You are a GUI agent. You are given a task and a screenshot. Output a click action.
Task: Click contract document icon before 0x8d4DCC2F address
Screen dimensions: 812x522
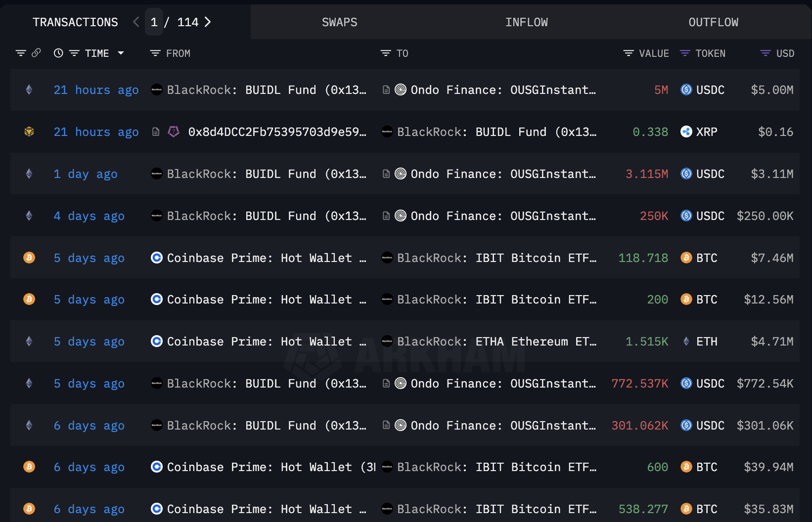click(156, 131)
